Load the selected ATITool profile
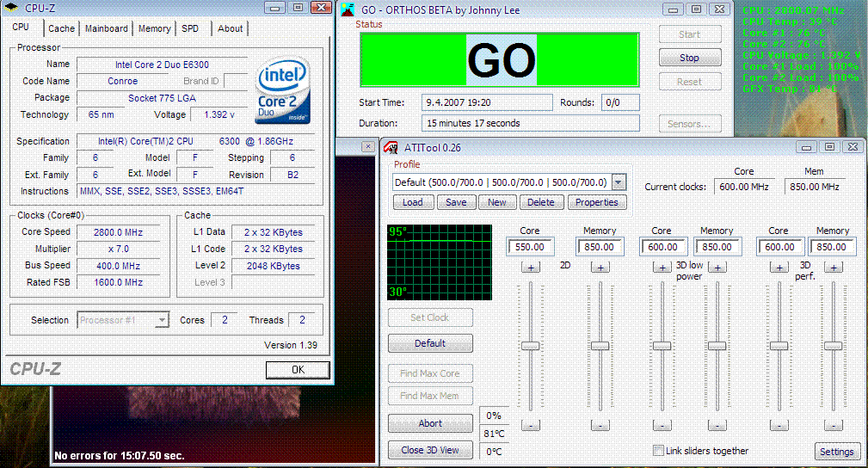Viewport: 868px width, 468px height. point(413,202)
